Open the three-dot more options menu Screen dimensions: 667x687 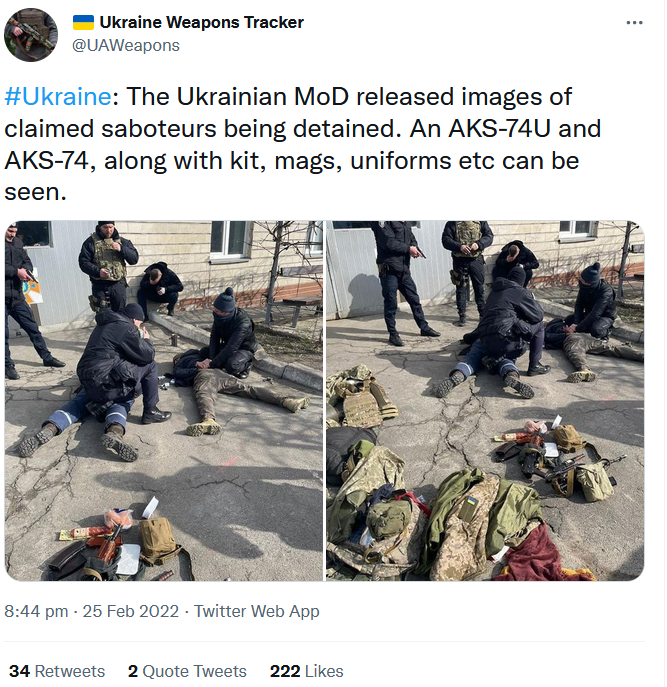[634, 23]
